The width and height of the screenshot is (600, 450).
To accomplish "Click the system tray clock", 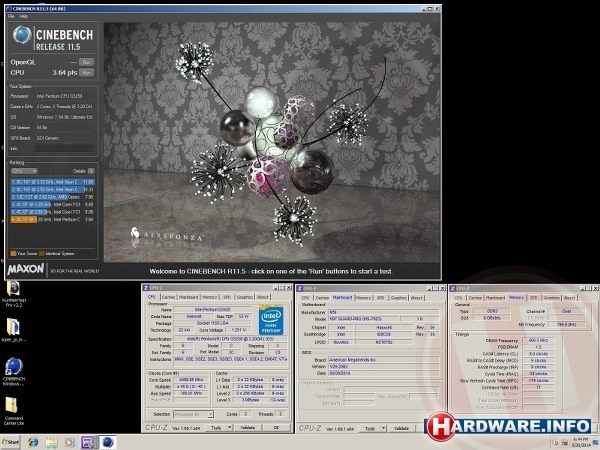I will point(581,442).
